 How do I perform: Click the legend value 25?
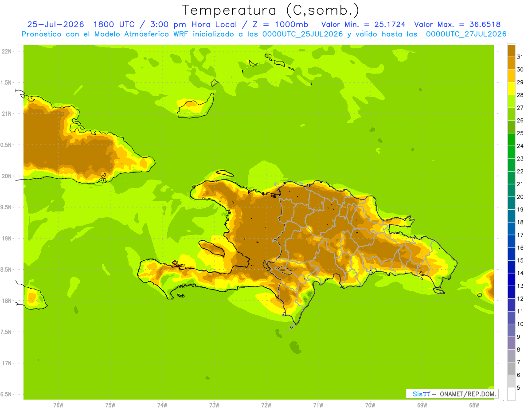(520, 133)
